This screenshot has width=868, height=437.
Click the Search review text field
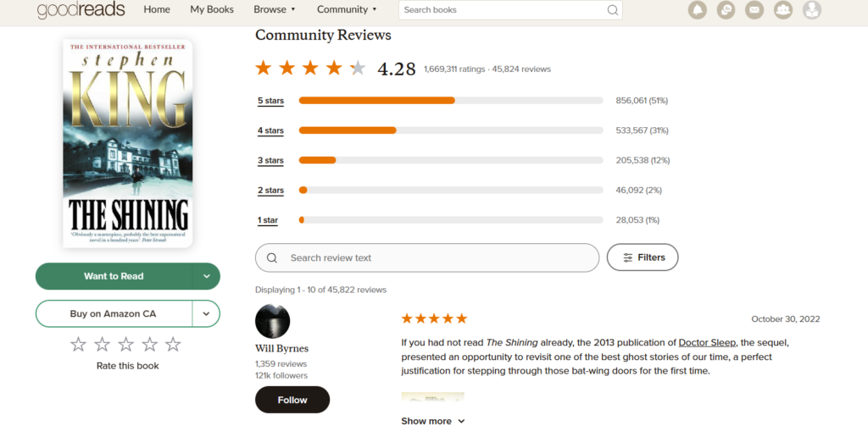[427, 257]
